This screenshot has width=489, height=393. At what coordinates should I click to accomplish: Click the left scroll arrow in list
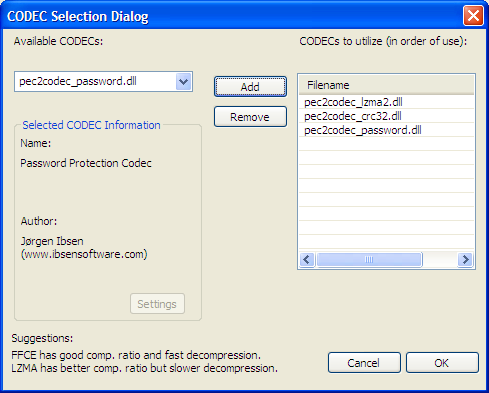pos(307,259)
